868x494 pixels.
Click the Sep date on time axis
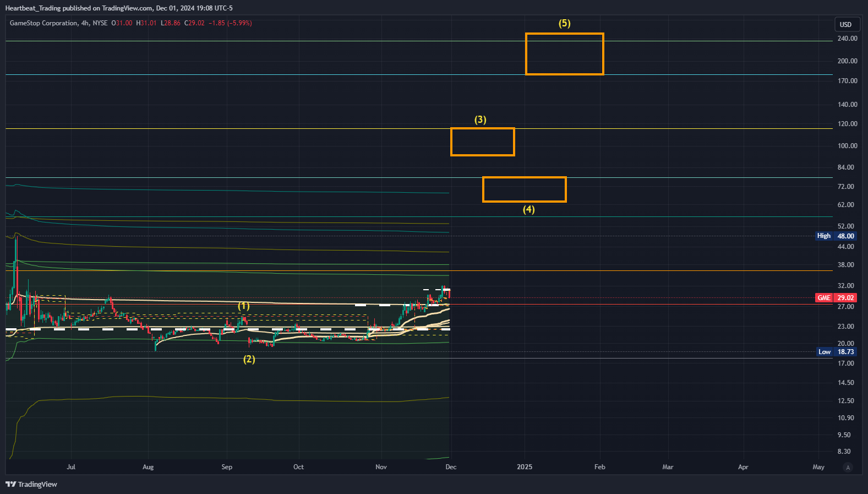227,467
